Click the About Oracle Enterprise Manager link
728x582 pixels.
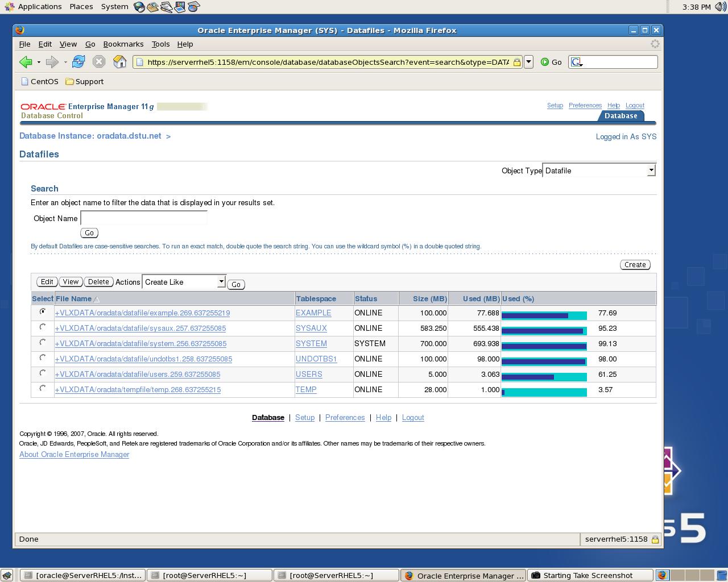[75, 455]
